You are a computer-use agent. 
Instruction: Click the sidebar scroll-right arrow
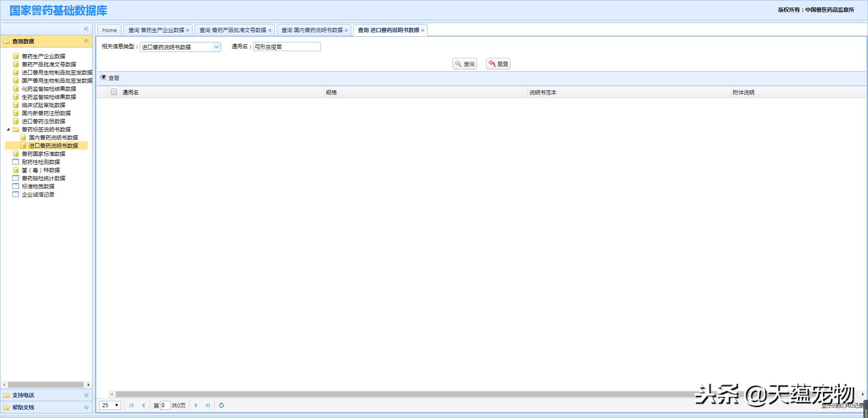click(x=89, y=385)
